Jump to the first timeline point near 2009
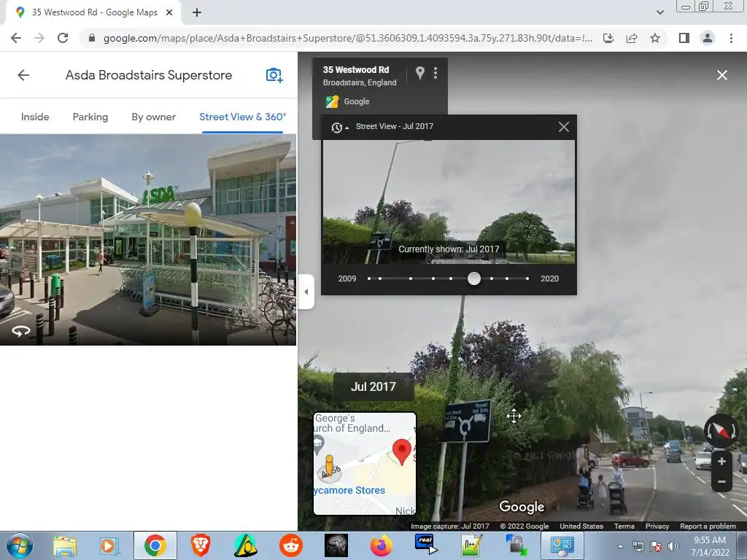 [x=369, y=279]
